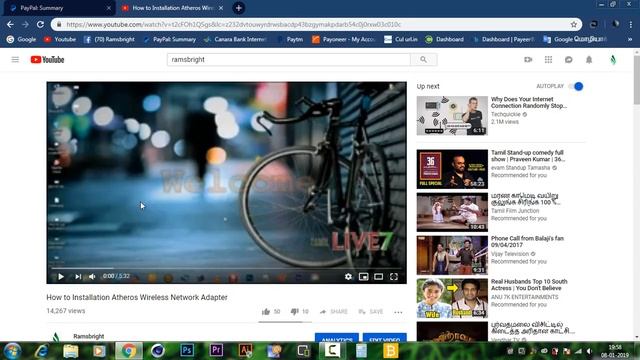Image resolution: width=640 pixels, height=360 pixels.
Task: Click the Share button
Action: [333, 311]
